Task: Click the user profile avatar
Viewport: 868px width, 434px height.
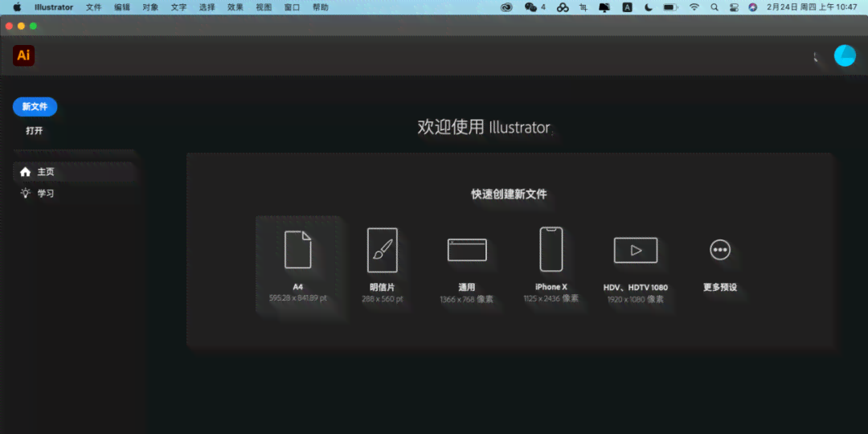Action: point(845,55)
